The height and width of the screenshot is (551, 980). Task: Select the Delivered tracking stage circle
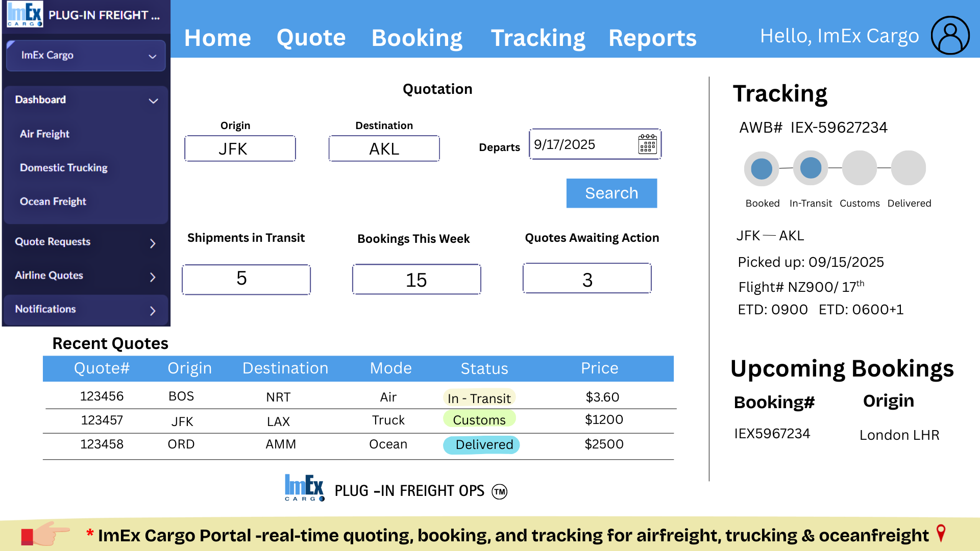(909, 168)
